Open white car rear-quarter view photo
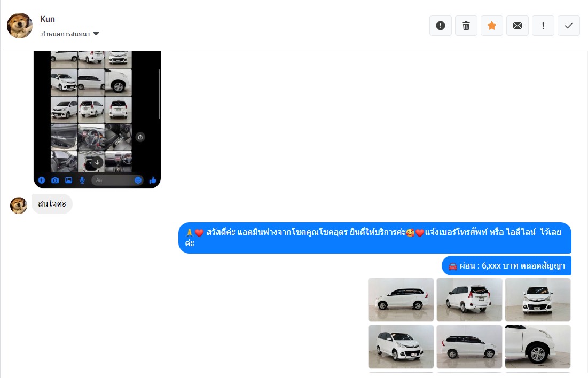588x378 pixels. click(469, 300)
